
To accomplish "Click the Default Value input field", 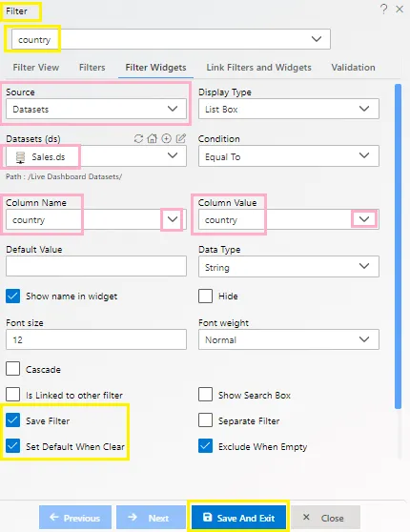I will pos(96,266).
